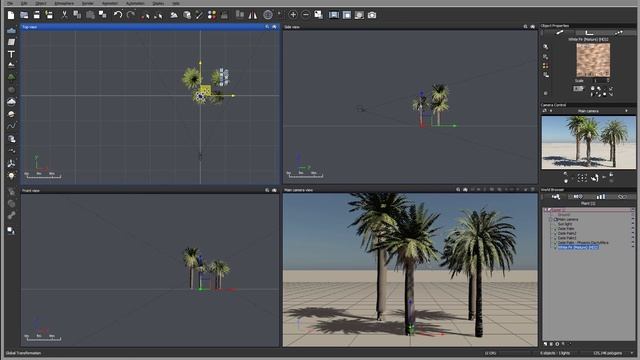Click the four colored dots icon
Image resolution: width=640 pixels, height=360 pixels.
(x=212, y=15)
